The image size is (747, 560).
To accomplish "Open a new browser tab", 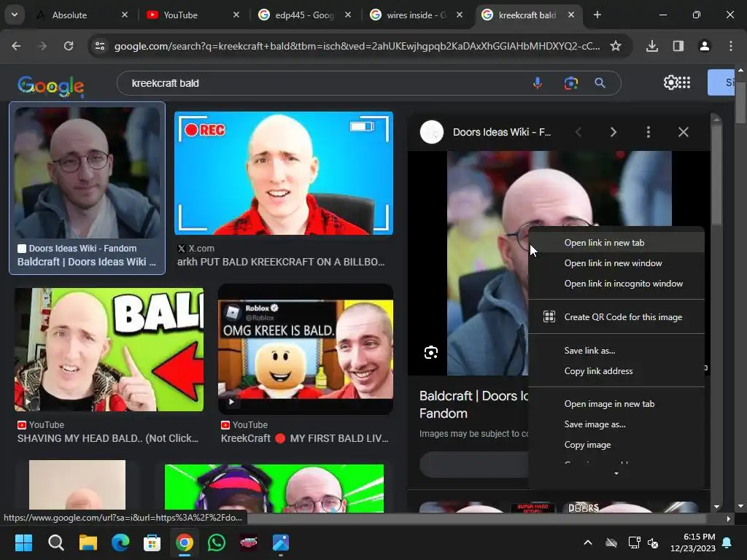I will [597, 15].
